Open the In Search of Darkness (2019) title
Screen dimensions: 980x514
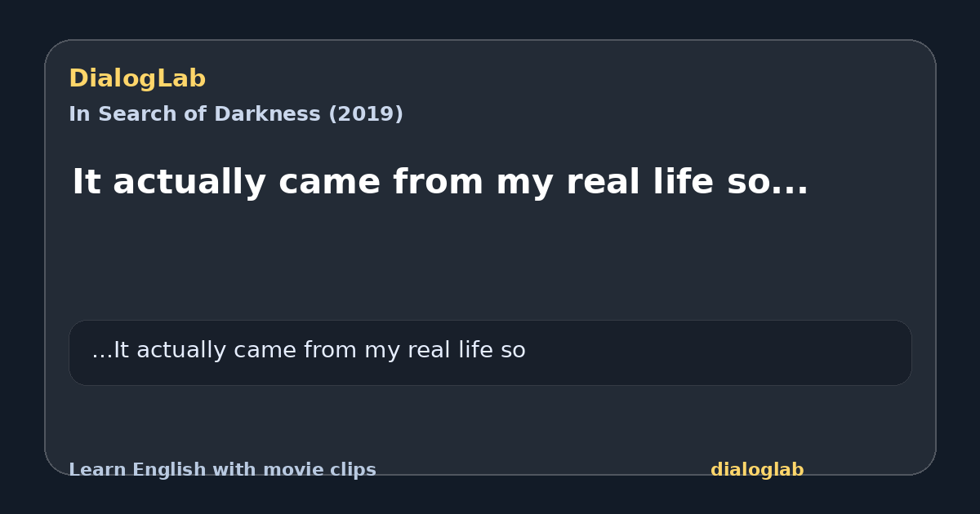point(236,114)
